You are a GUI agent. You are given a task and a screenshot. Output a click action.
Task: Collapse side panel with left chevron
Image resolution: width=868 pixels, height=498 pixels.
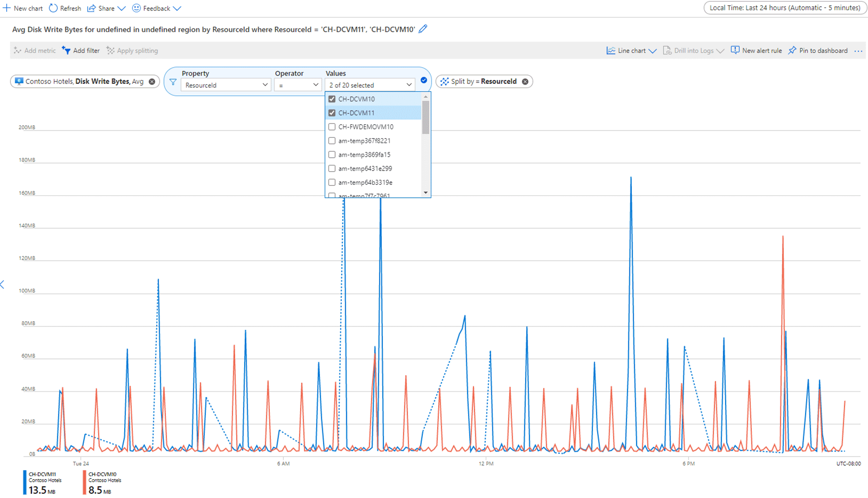[3, 285]
